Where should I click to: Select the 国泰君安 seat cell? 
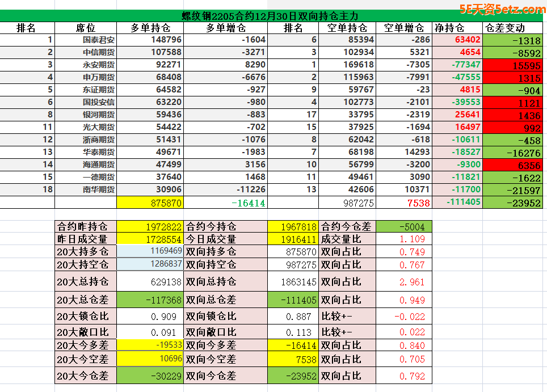coord(98,40)
